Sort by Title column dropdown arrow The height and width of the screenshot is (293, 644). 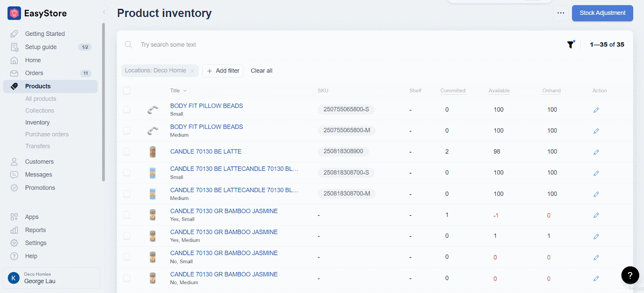click(x=185, y=91)
